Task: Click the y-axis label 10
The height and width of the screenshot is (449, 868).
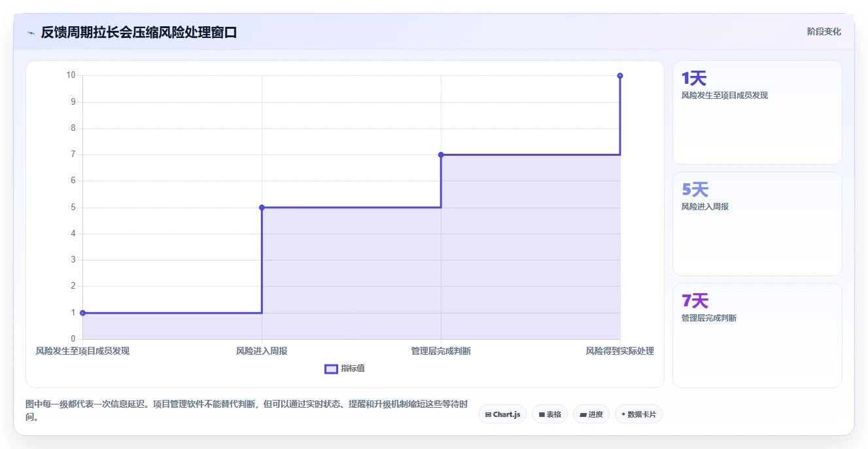Action: (71, 75)
